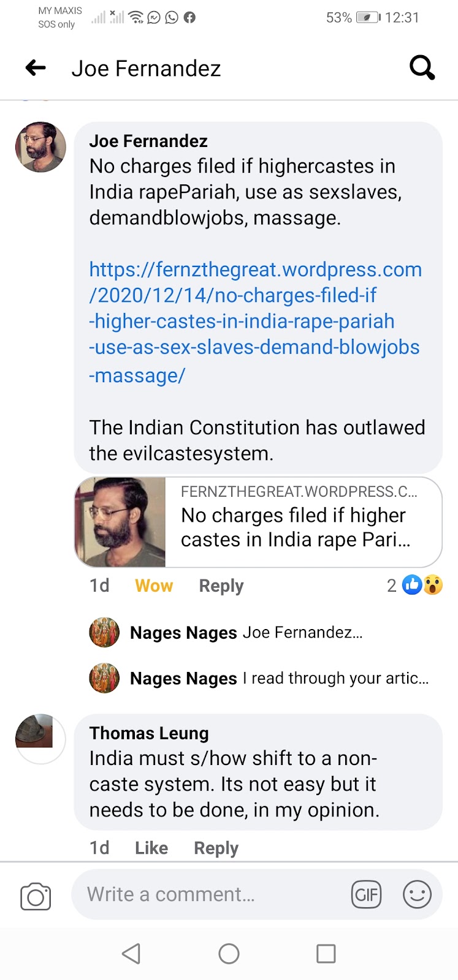Viewport: 458px width, 980px height.
Task: Toggle Like on Thomas Leung's comment
Action: coord(151,848)
